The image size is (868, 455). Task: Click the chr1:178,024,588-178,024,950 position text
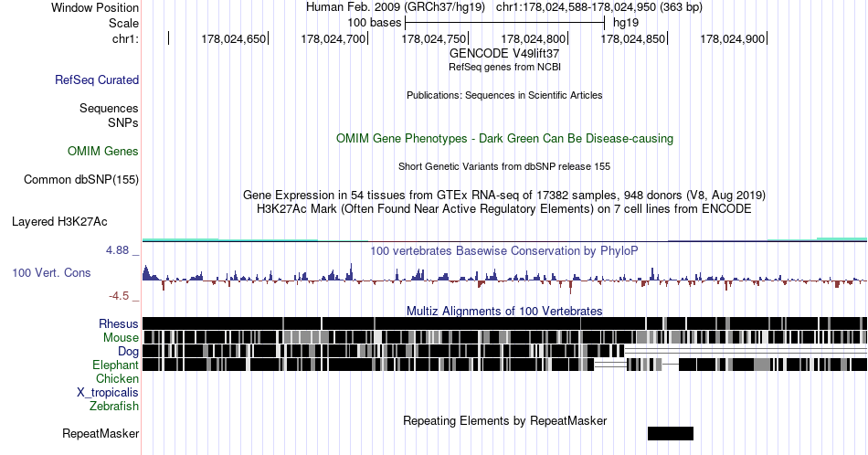pyautogui.click(x=599, y=7)
